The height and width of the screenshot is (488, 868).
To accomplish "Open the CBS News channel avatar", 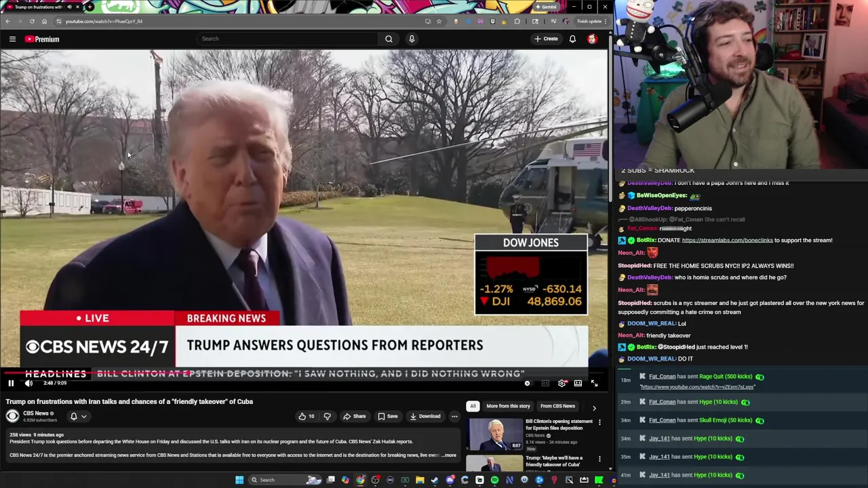I will pyautogui.click(x=12, y=416).
